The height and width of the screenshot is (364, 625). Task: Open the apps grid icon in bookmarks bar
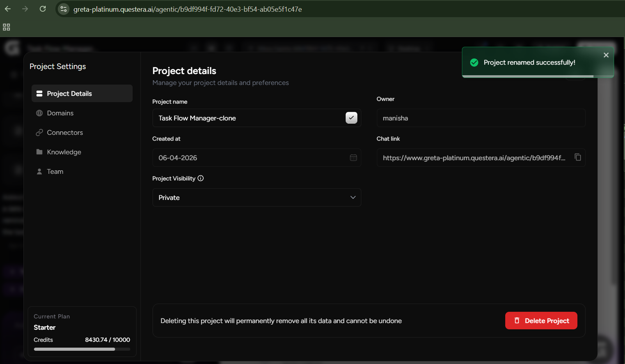point(6,27)
